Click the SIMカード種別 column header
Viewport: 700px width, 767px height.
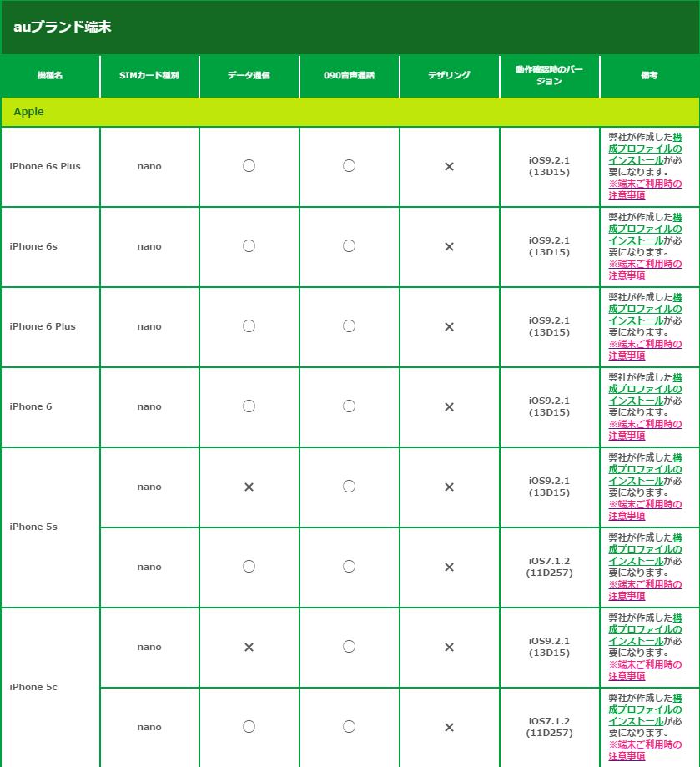[x=149, y=76]
